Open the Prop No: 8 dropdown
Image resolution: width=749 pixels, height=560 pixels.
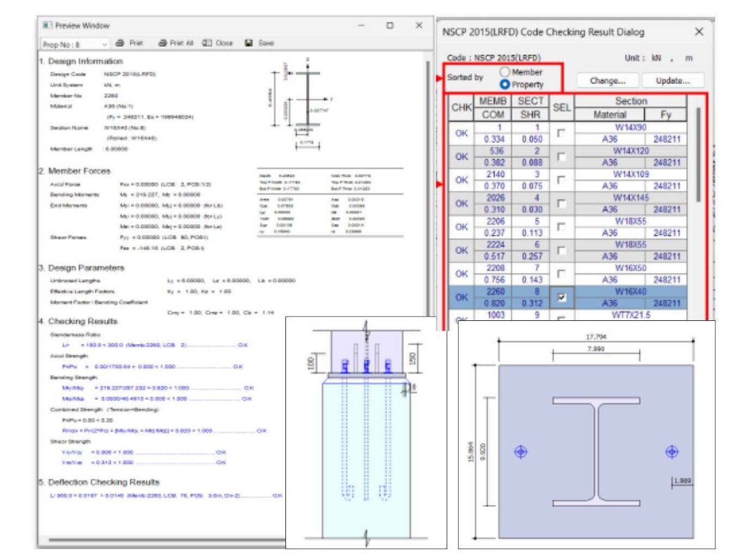(75, 44)
